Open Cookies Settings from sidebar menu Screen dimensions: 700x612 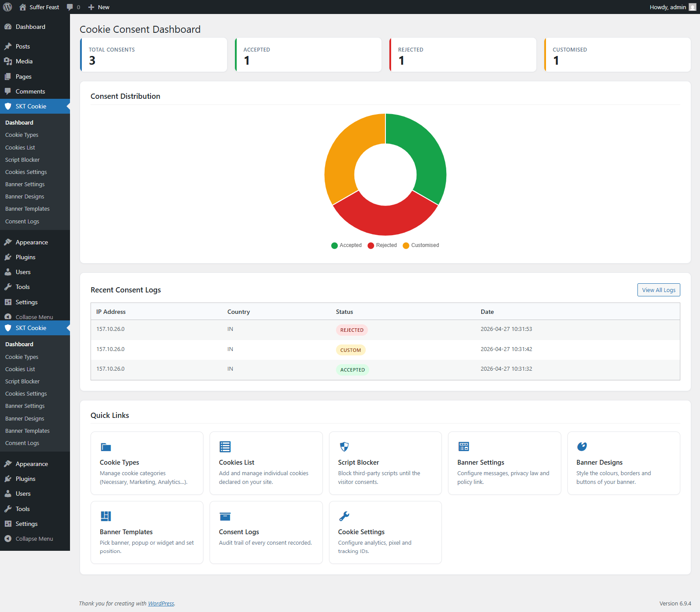[26, 172]
